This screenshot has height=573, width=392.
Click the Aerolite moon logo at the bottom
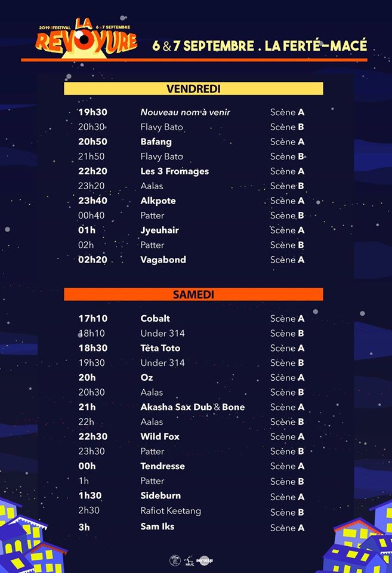[205, 560]
